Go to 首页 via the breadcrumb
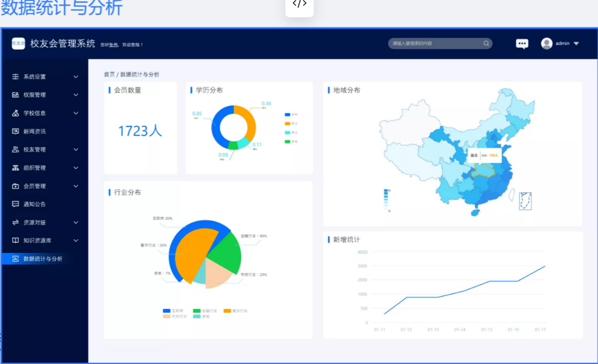The height and width of the screenshot is (364, 598). 109,75
